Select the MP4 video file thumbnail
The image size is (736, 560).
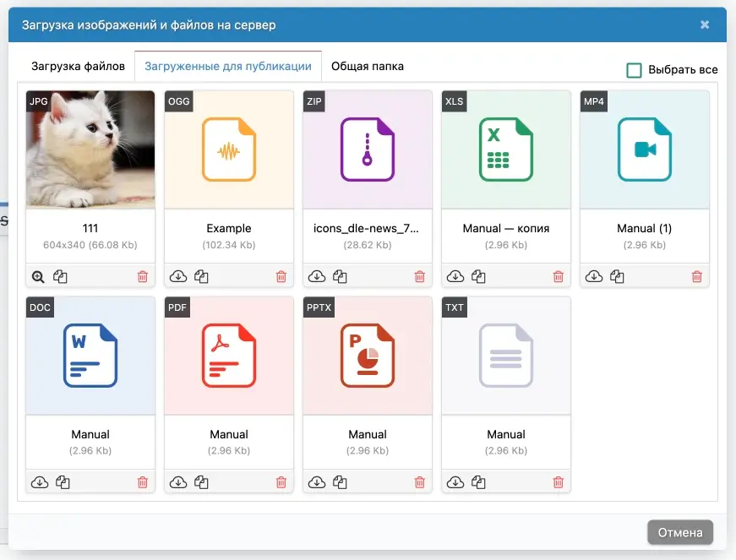(x=644, y=150)
